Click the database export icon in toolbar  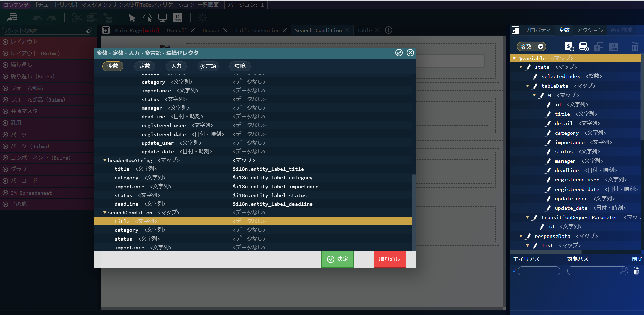12,17
